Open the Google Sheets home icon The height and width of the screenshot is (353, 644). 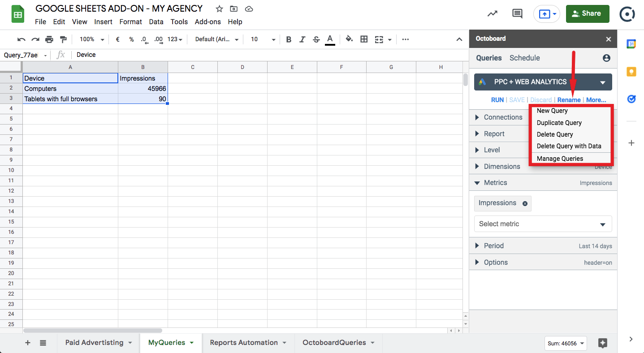click(18, 15)
